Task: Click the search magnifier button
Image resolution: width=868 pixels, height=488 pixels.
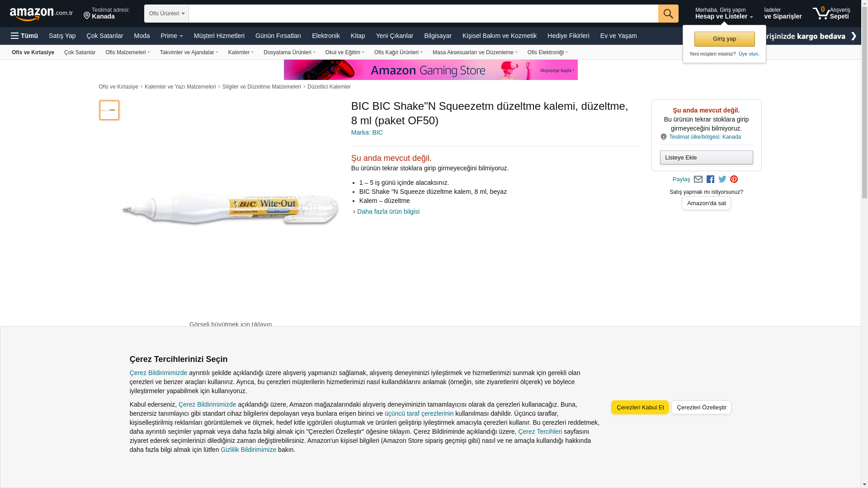Action: 668,14
